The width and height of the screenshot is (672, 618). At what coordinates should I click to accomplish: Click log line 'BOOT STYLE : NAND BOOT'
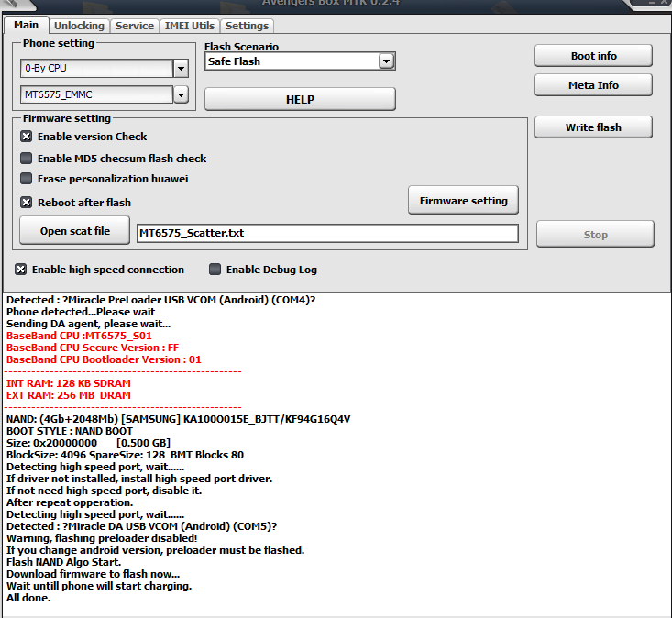[x=70, y=431]
